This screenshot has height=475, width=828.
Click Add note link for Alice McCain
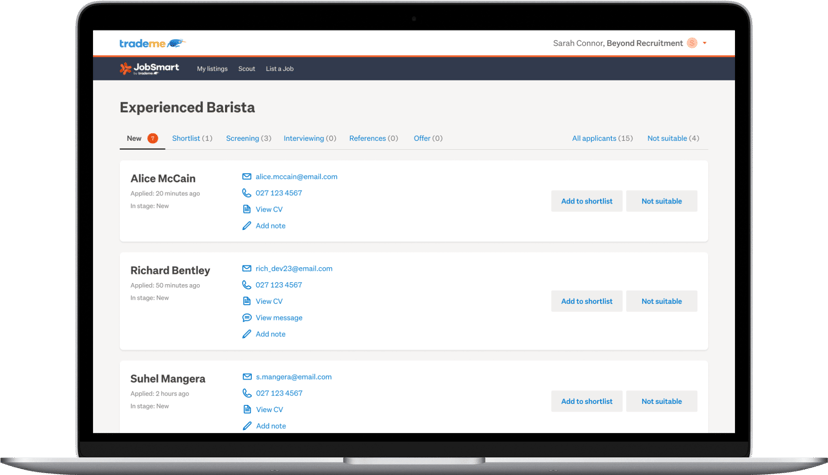tap(270, 225)
